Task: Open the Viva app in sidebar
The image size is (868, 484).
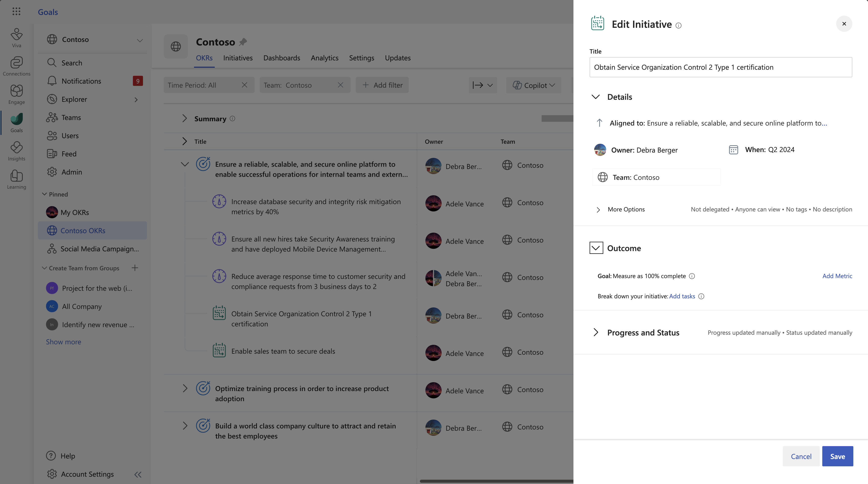Action: 16,38
